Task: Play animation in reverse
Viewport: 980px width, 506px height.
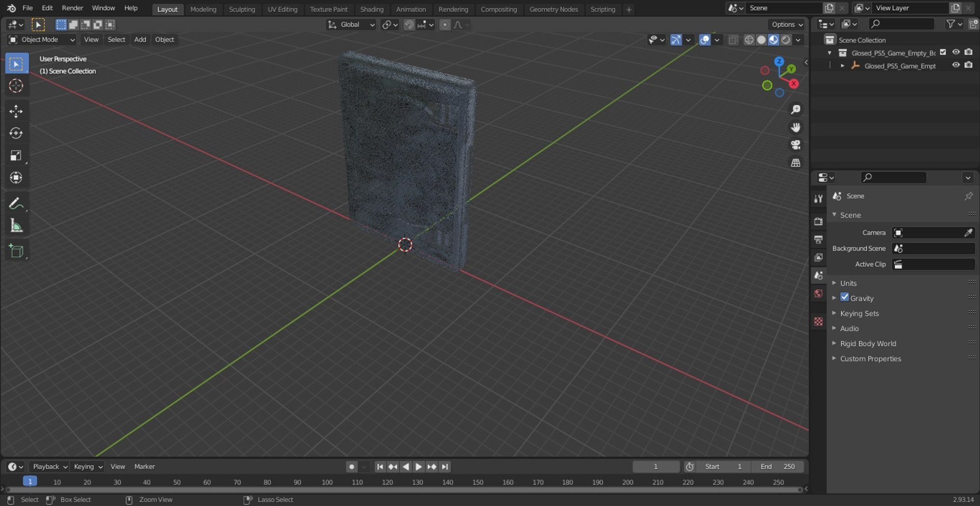Action: [x=406, y=467]
